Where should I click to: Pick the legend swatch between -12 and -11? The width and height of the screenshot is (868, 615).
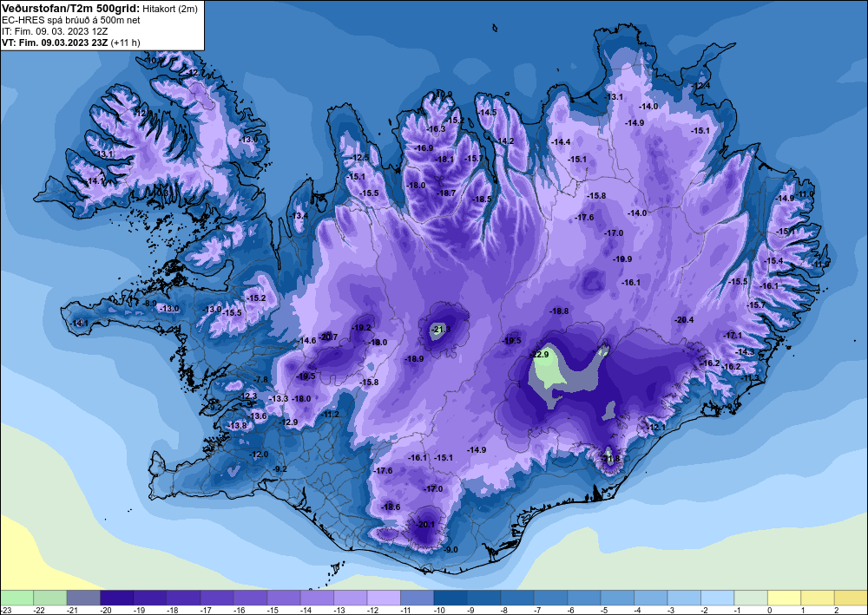(x=384, y=598)
